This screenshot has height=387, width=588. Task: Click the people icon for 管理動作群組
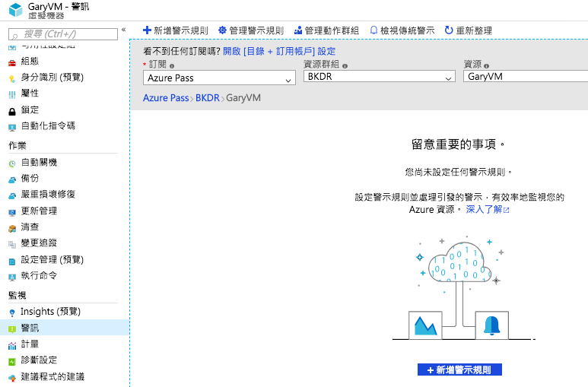click(298, 30)
